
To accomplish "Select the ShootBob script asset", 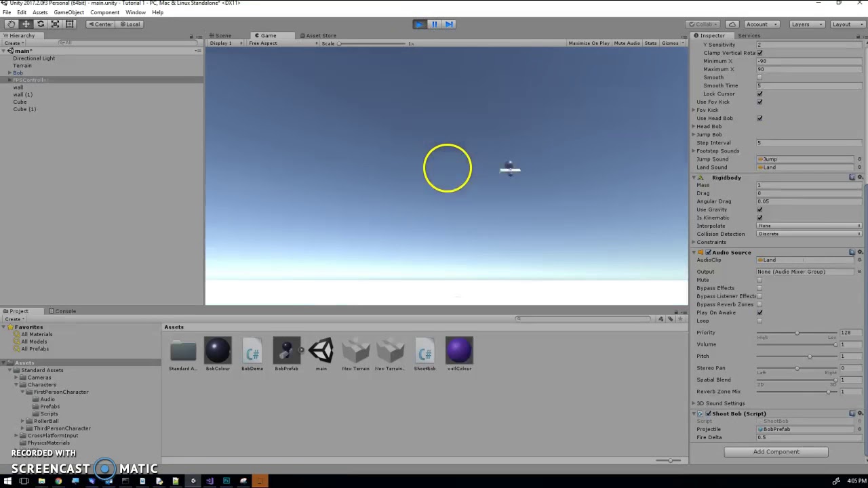I will [425, 354].
